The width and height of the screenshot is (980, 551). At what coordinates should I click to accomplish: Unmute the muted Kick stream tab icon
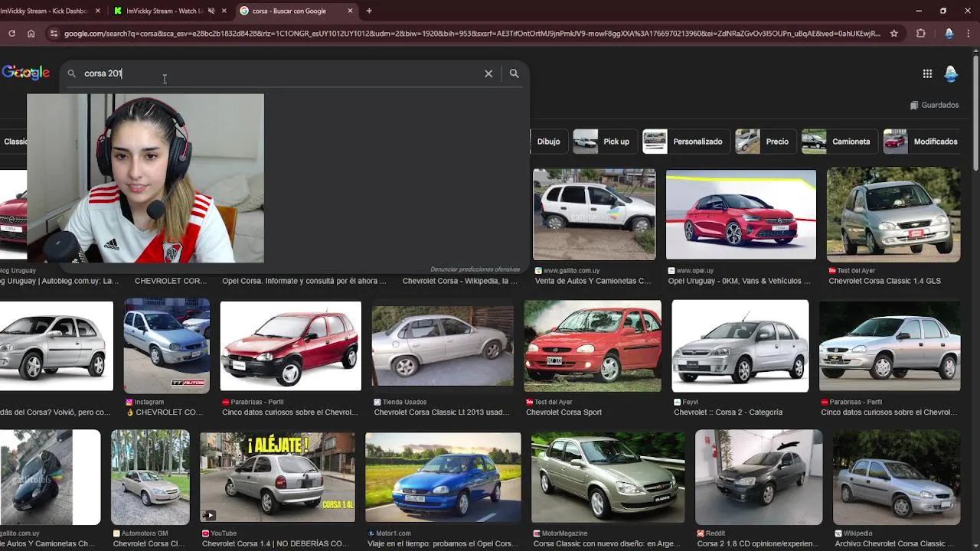[211, 11]
